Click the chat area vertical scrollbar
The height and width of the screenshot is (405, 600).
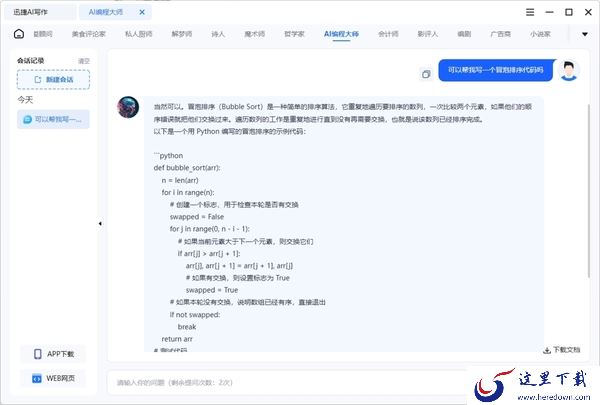coord(589,189)
